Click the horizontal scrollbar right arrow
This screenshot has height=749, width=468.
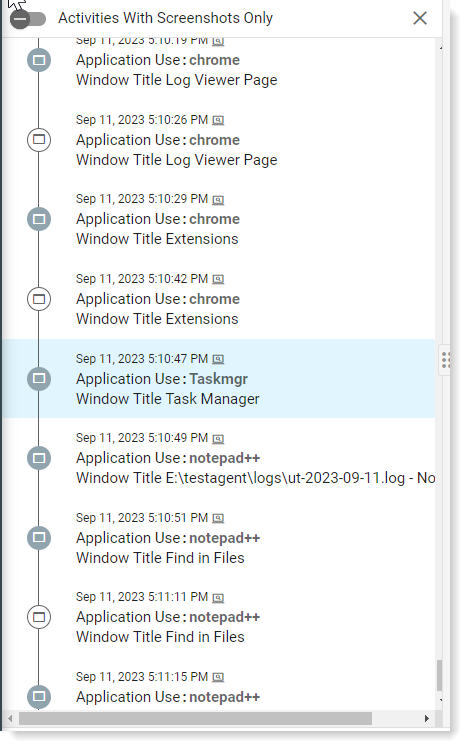tap(426, 718)
